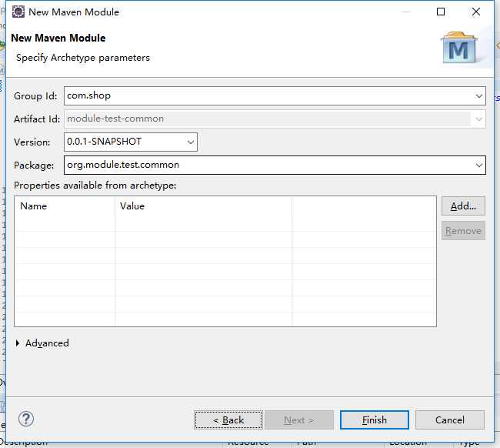
Task: Open the Group Id dropdown arrow
Action: [x=478, y=95]
